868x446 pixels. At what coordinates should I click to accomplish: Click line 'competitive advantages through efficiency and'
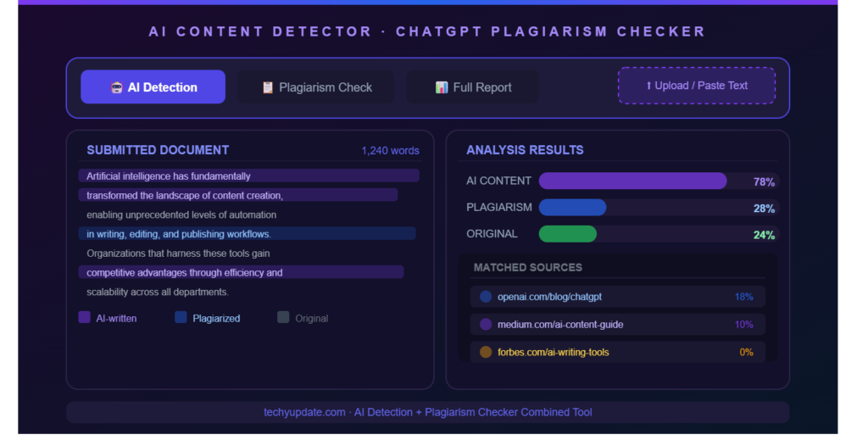pos(241,272)
